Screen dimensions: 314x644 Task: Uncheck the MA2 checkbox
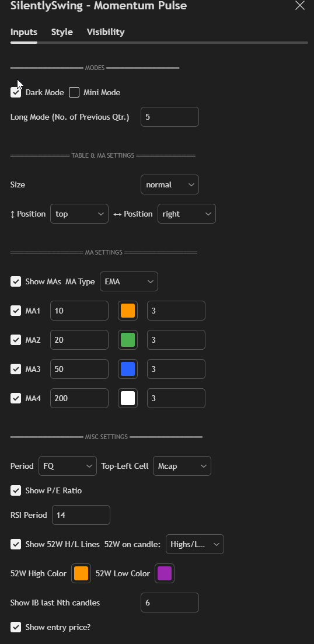[16, 340]
